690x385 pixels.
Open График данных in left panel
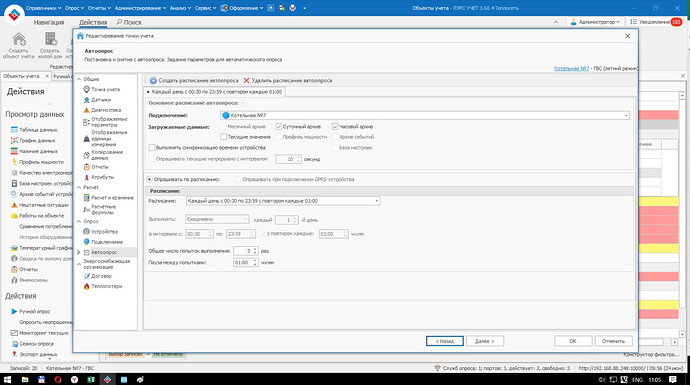point(33,140)
